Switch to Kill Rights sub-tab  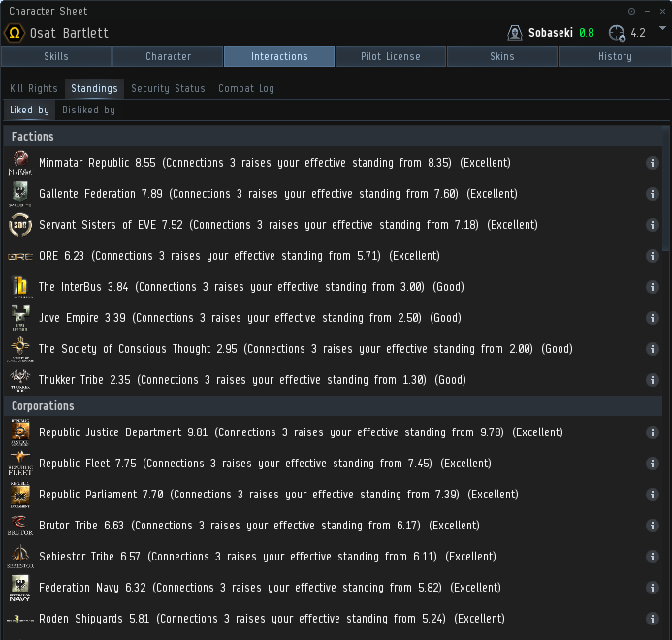33,89
